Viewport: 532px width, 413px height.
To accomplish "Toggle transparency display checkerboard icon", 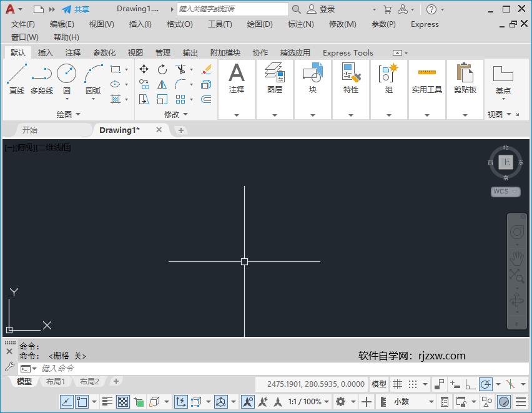I will (x=123, y=402).
